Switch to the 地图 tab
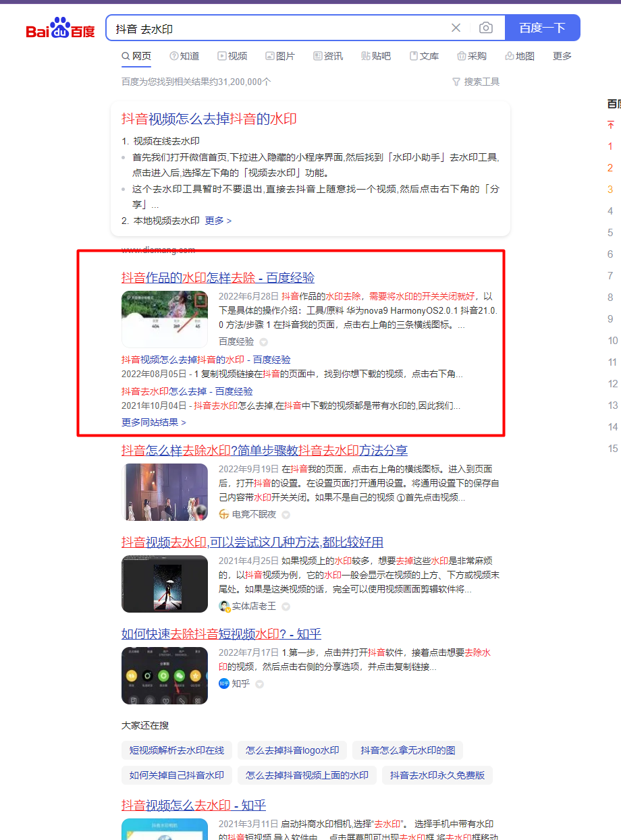 point(520,56)
